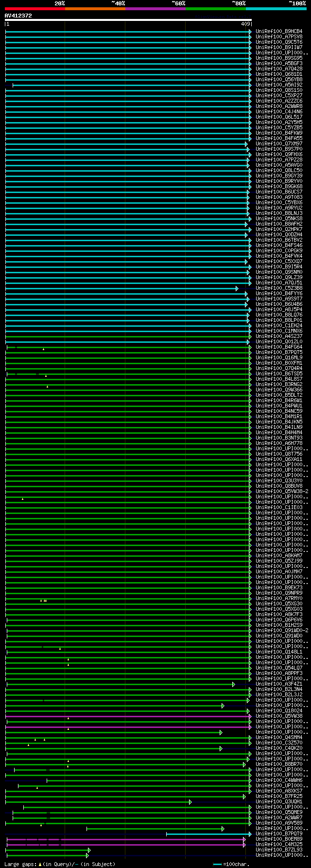Screen dimensions: 311x868
Task: Select hit label UniRef100_Q5NKS8
Action: (279, 219)
